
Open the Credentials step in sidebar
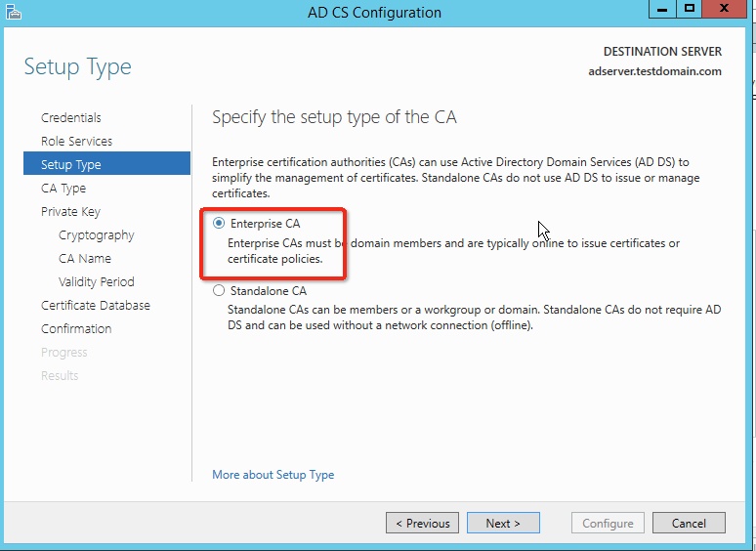click(x=71, y=117)
